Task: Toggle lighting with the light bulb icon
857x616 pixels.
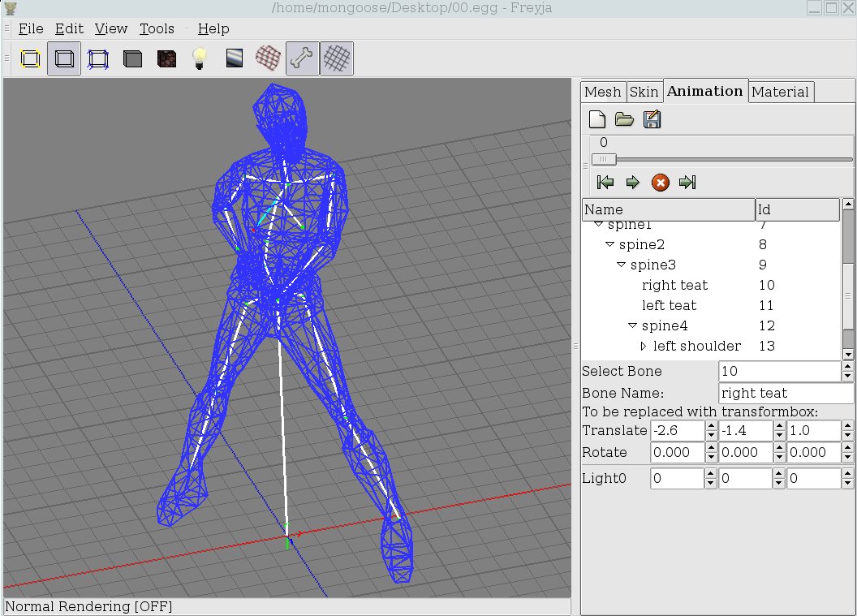Action: [x=200, y=58]
